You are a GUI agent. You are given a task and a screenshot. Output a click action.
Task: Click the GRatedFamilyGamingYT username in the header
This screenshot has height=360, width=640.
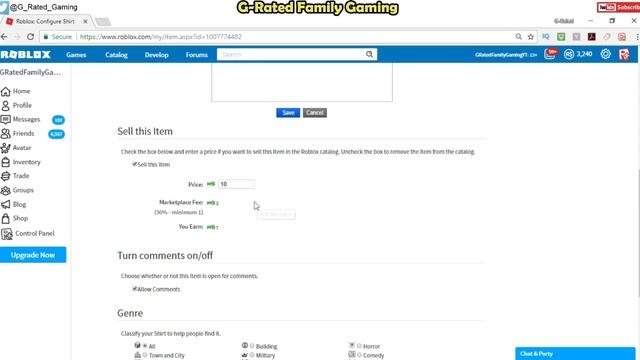pos(506,55)
